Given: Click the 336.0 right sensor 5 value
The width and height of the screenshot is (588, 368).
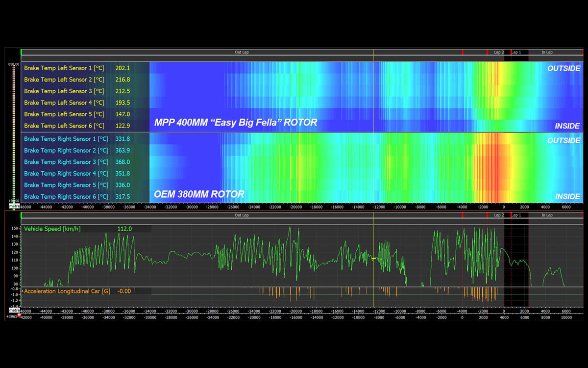Looking at the screenshot, I should tap(122, 185).
